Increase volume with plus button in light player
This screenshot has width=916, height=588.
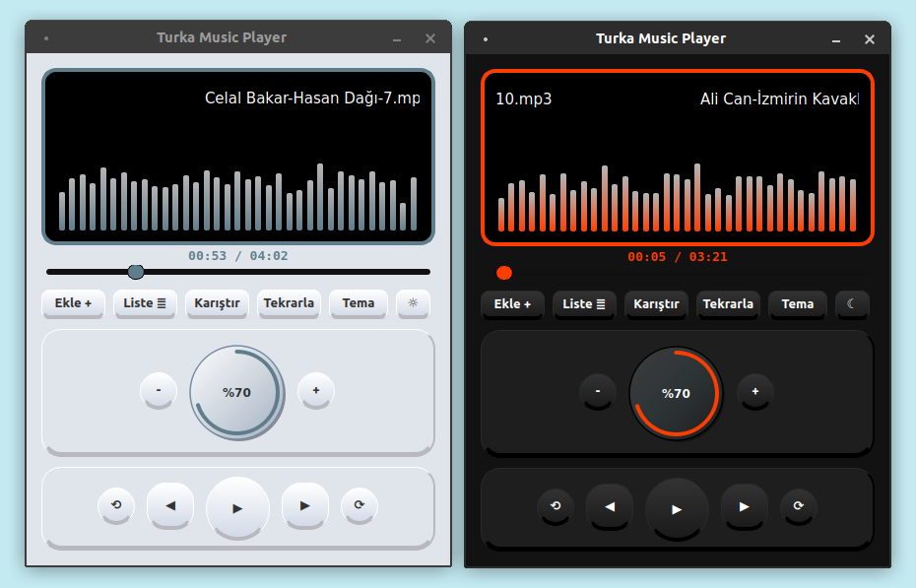point(316,391)
